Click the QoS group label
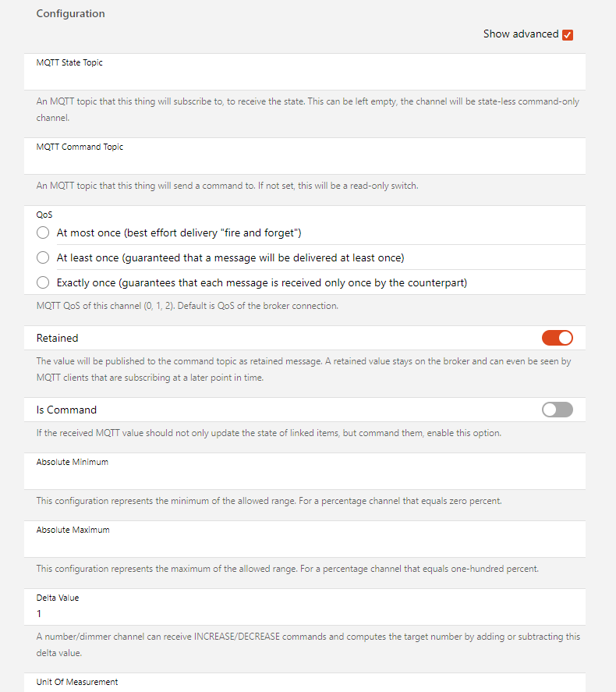The image size is (616, 692). (44, 214)
